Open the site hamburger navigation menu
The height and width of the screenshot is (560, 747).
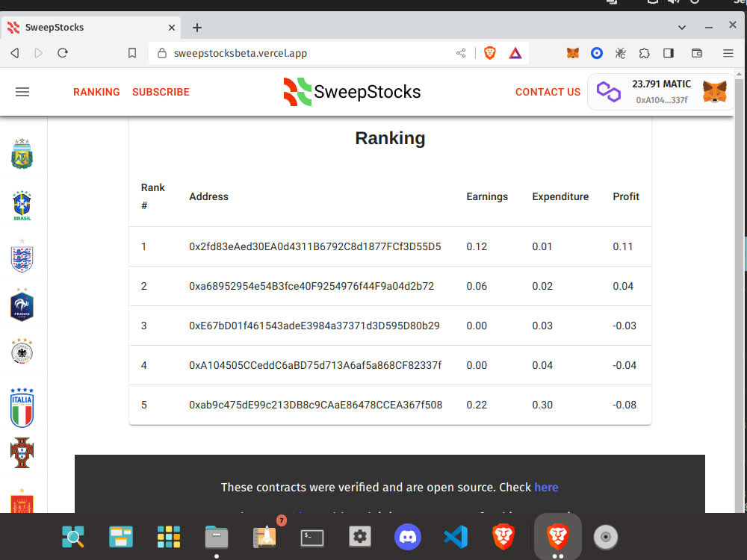pyautogui.click(x=22, y=91)
